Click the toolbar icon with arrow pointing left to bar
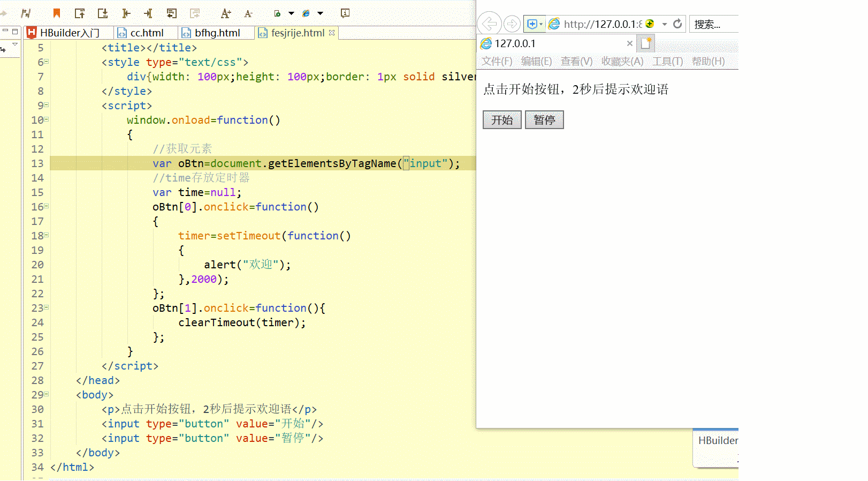The height and width of the screenshot is (481, 868). pos(126,13)
